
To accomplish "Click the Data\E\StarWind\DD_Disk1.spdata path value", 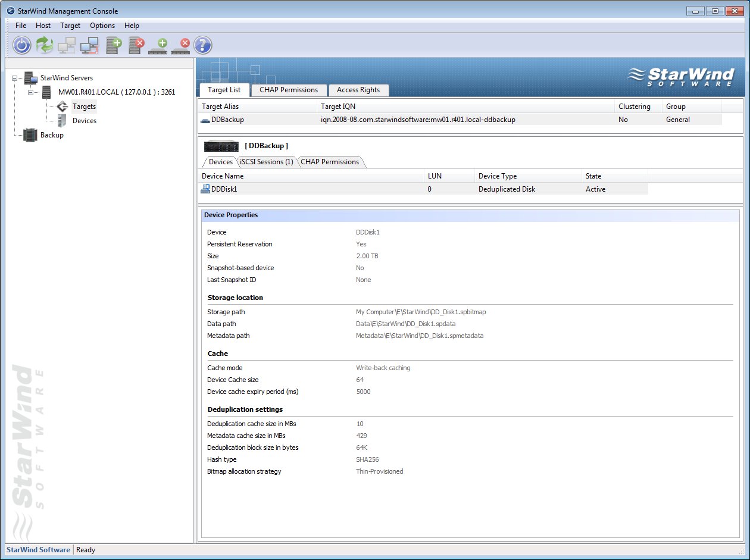I will pos(405,324).
